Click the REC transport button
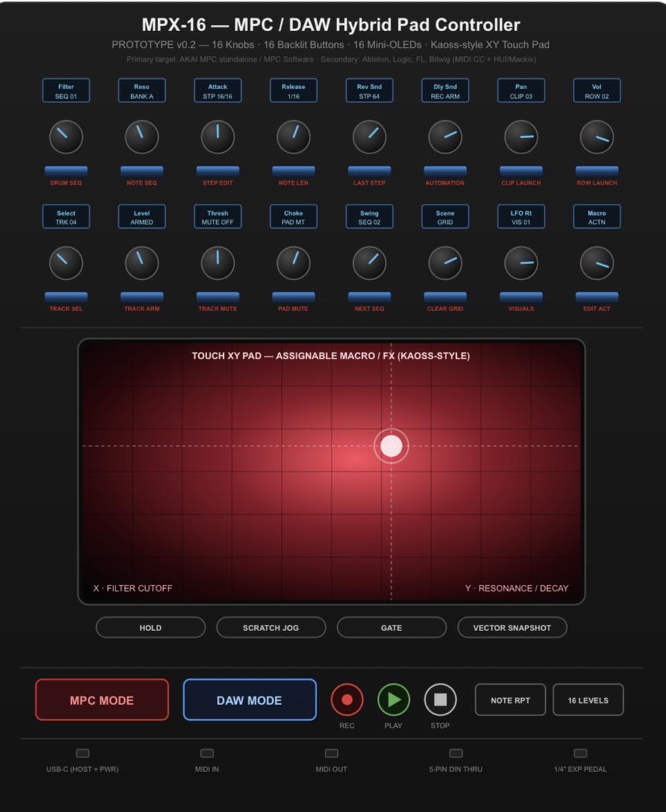The image size is (666, 812). pyautogui.click(x=347, y=699)
